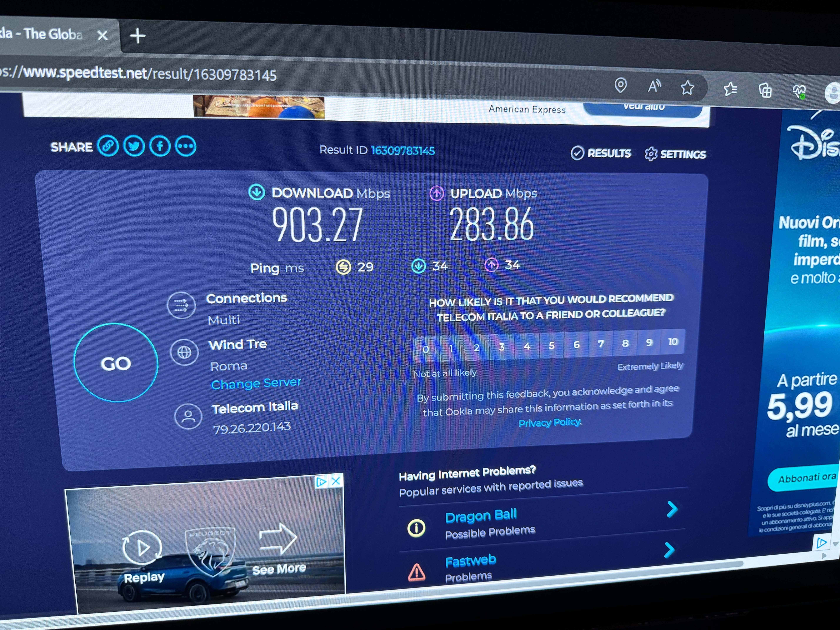Rate recommendation score 10
Viewport: 840px width, 630px height.
pyautogui.click(x=673, y=341)
